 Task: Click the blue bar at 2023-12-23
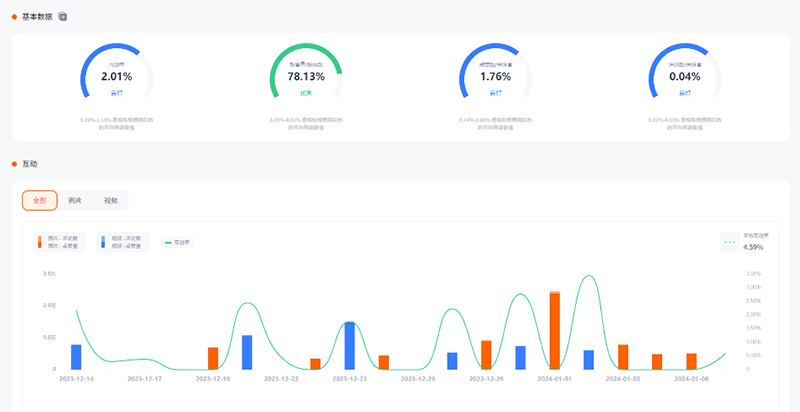pyautogui.click(x=349, y=345)
